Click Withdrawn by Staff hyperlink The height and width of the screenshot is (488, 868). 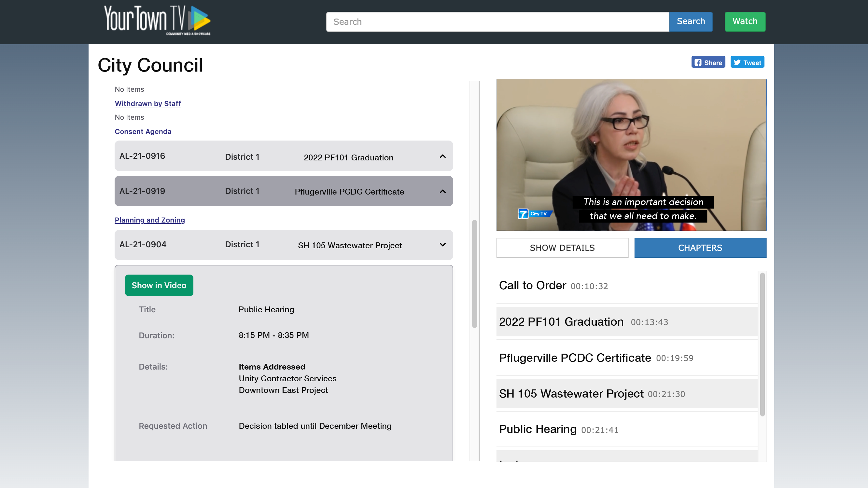148,104
